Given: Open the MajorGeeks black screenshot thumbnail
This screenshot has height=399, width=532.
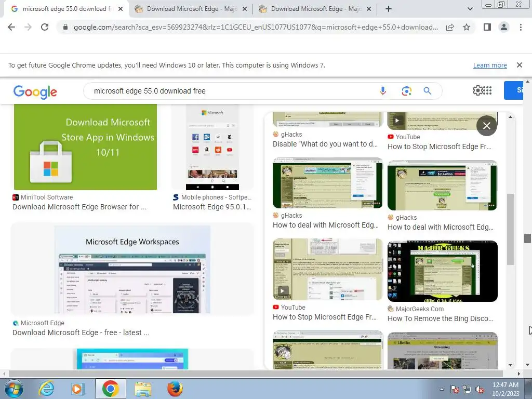Looking at the screenshot, I should click(x=443, y=271).
